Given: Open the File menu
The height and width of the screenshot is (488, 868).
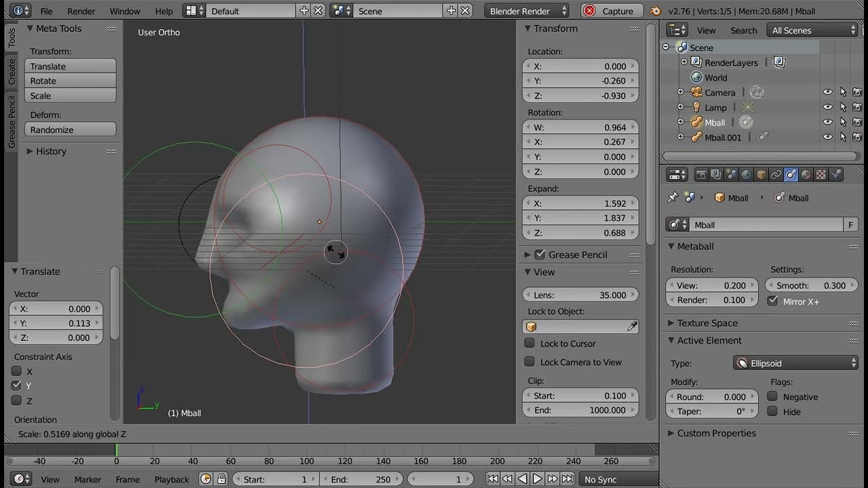Looking at the screenshot, I should pos(46,11).
